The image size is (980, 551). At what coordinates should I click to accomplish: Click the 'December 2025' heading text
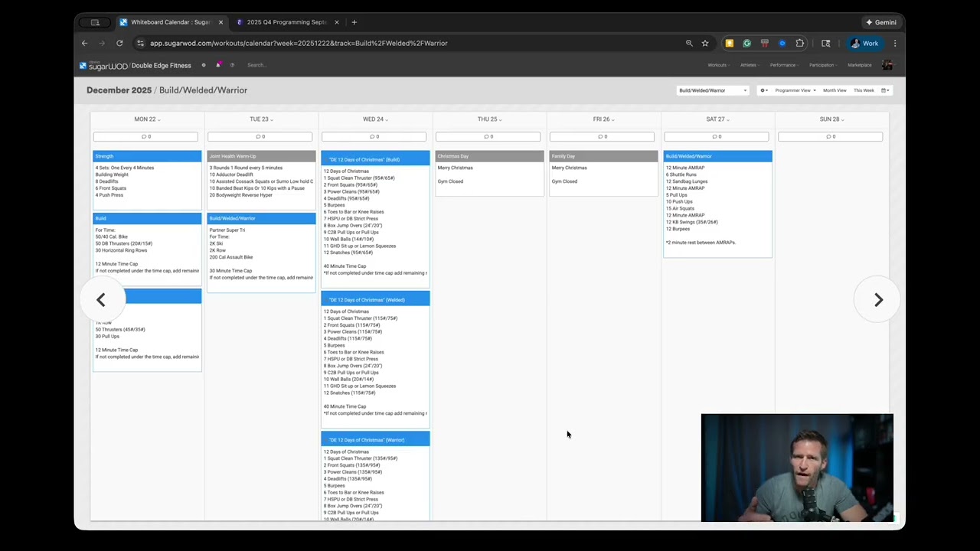(119, 90)
